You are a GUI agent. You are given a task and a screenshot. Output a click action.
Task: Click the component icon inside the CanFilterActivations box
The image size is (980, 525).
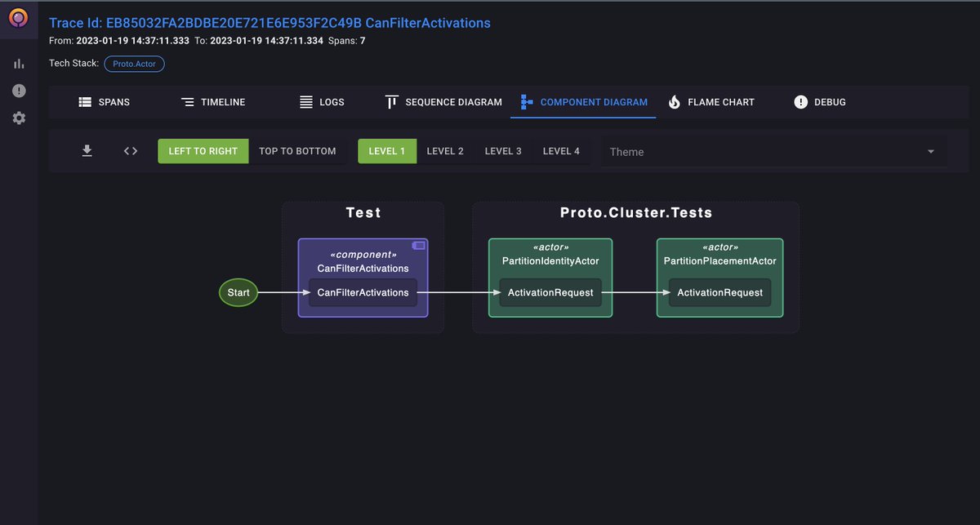[419, 245]
